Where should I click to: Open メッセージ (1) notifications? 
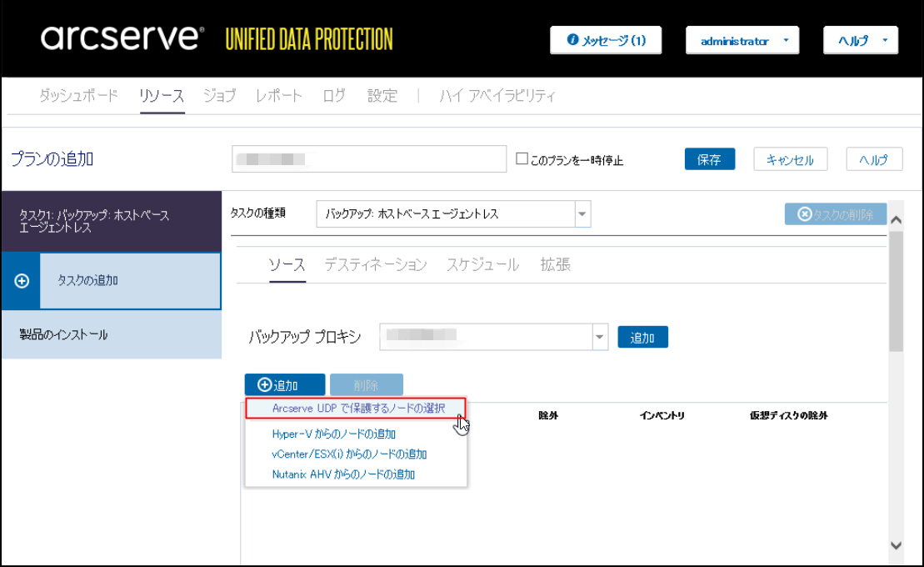pos(606,40)
